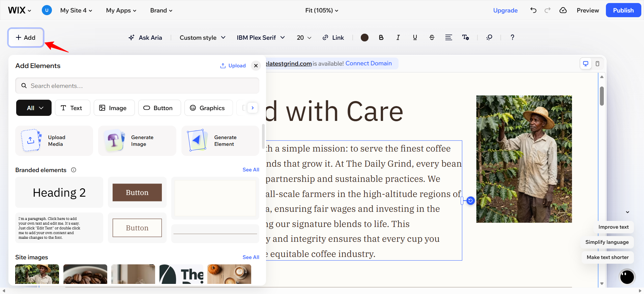Viewport: 644px width, 294px height.
Task: Select the Text filter tab
Action: click(72, 108)
